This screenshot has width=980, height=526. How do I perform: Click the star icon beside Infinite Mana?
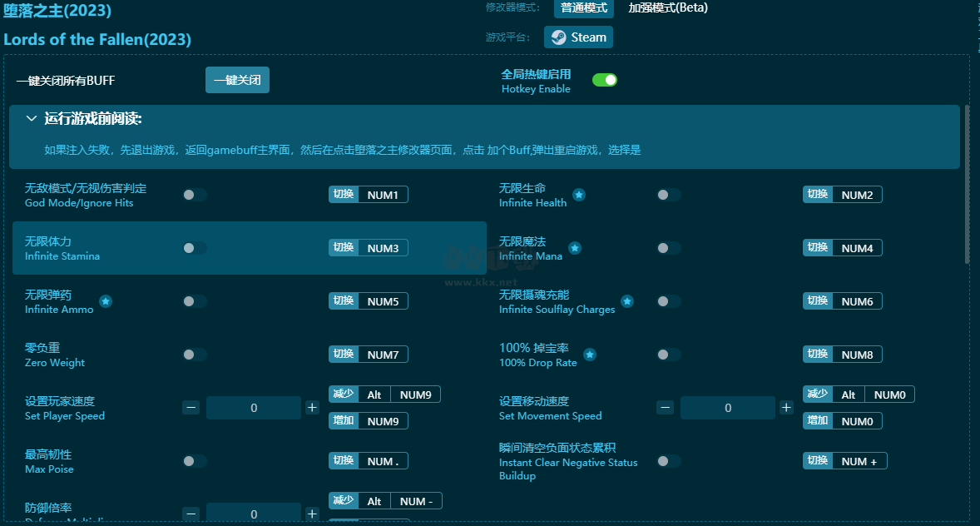click(x=574, y=248)
